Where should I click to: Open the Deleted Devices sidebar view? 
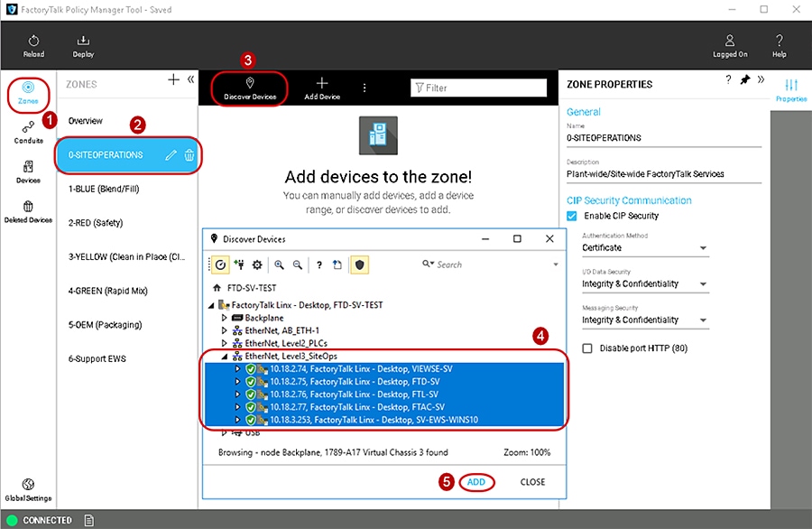[x=28, y=212]
